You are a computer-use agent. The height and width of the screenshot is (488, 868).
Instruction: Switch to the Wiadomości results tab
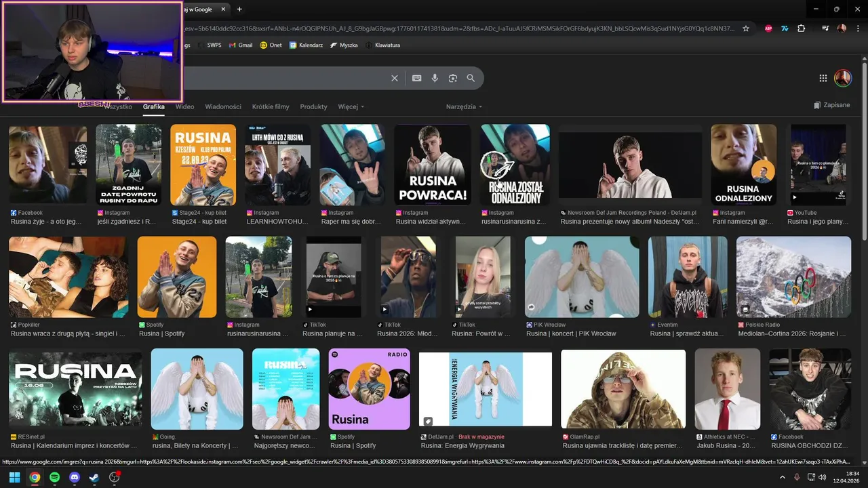223,106
